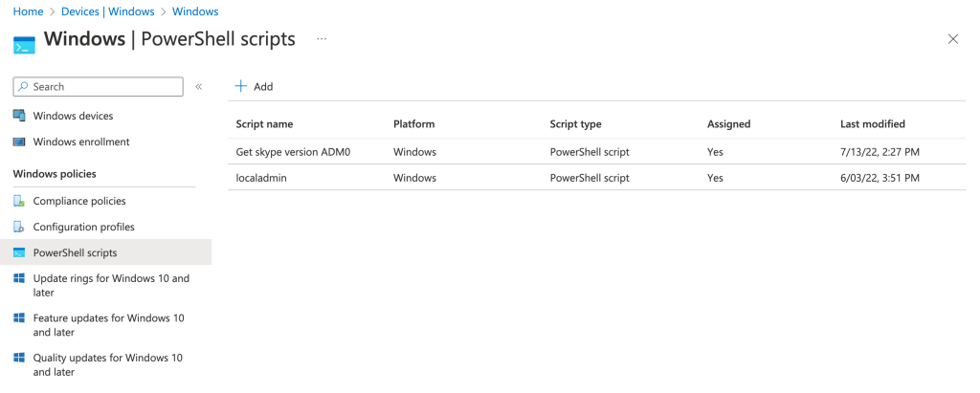Click the Update rings Windows logo icon
The height and width of the screenshot is (393, 980).
[x=19, y=278]
